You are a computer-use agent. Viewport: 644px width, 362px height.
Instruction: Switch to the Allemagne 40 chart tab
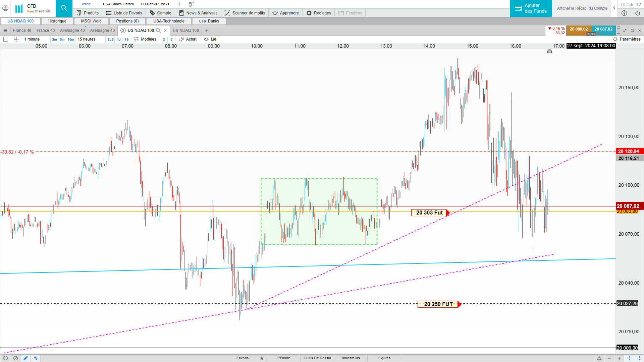click(72, 31)
